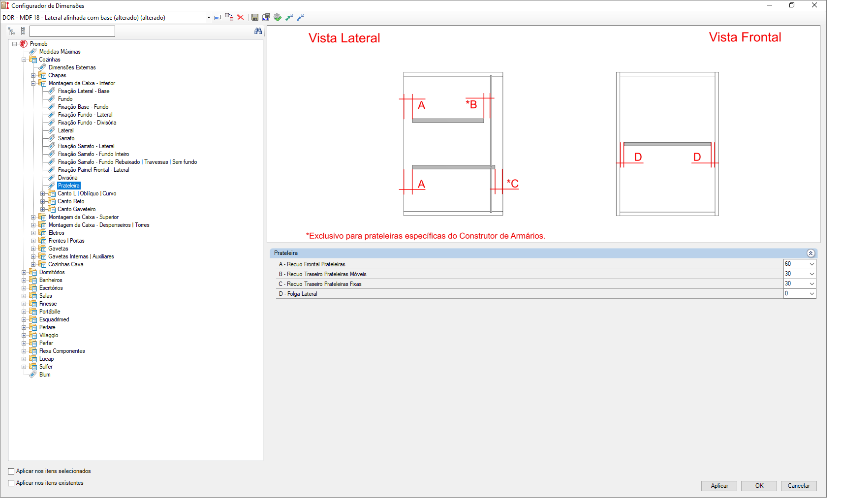Image resolution: width=843 pixels, height=504 pixels.
Task: Click the rename configuration icon
Action: (218, 17)
